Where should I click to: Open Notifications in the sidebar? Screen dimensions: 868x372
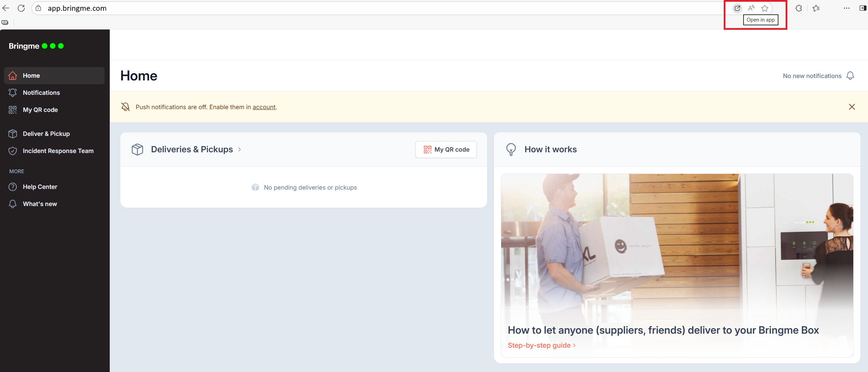pos(41,93)
